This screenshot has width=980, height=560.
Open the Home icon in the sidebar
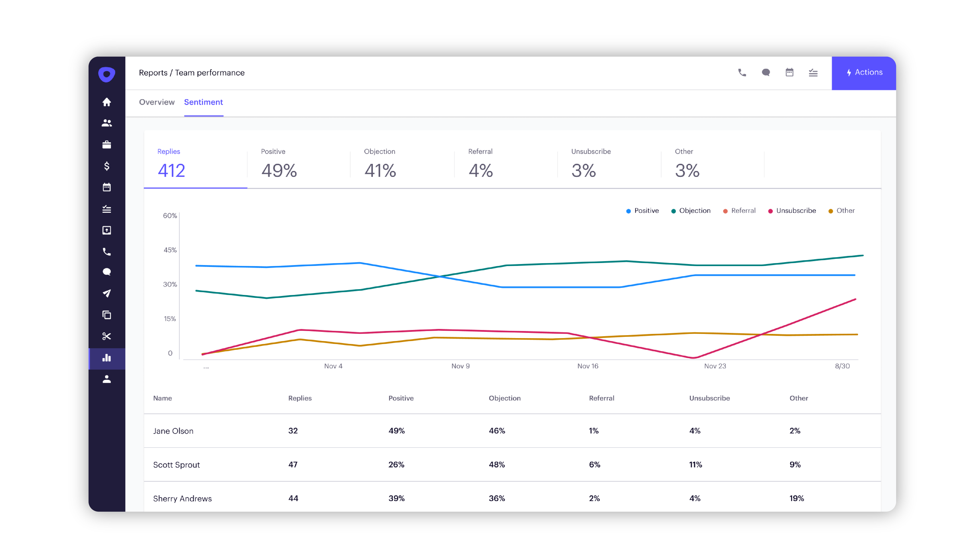point(107,102)
